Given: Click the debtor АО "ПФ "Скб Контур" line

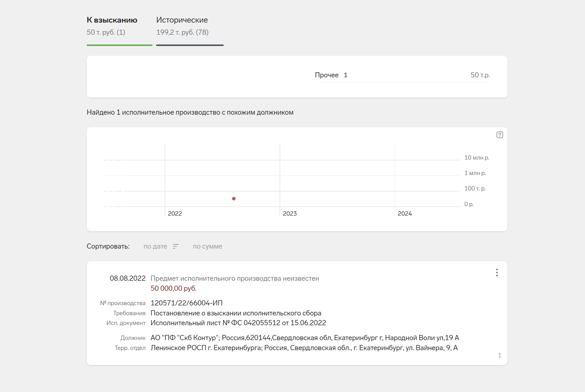Looking at the screenshot, I should [x=305, y=338].
